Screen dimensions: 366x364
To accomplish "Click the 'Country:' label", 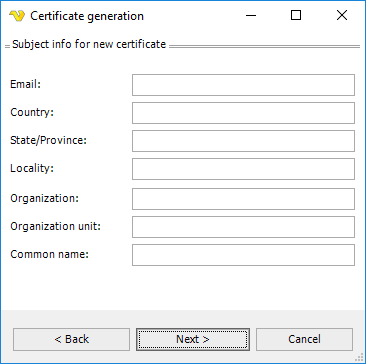I will (32, 113).
